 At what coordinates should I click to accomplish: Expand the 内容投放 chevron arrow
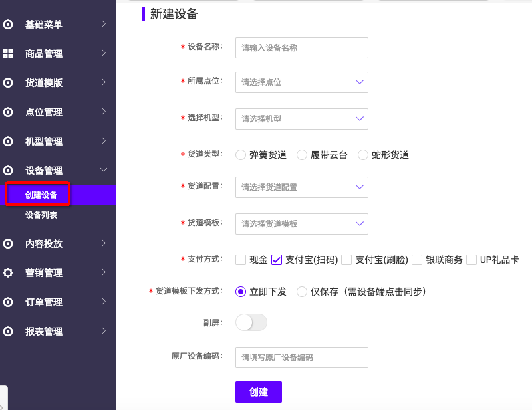(x=104, y=243)
